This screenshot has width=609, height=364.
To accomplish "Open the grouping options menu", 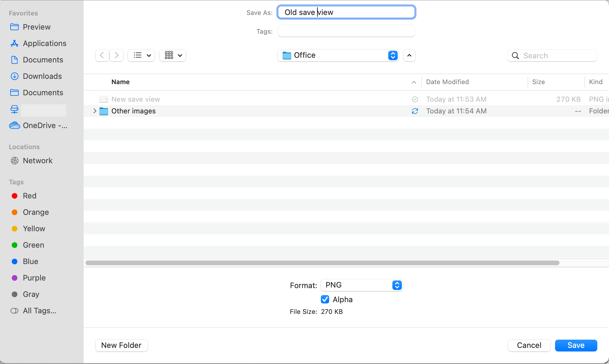I will 173,55.
